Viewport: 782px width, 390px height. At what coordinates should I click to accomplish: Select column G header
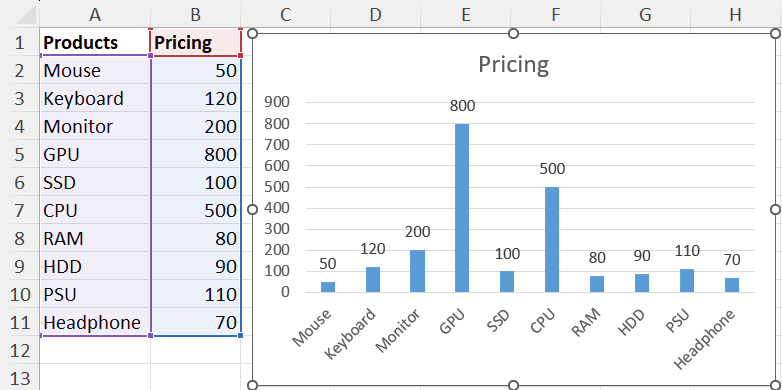coord(645,14)
